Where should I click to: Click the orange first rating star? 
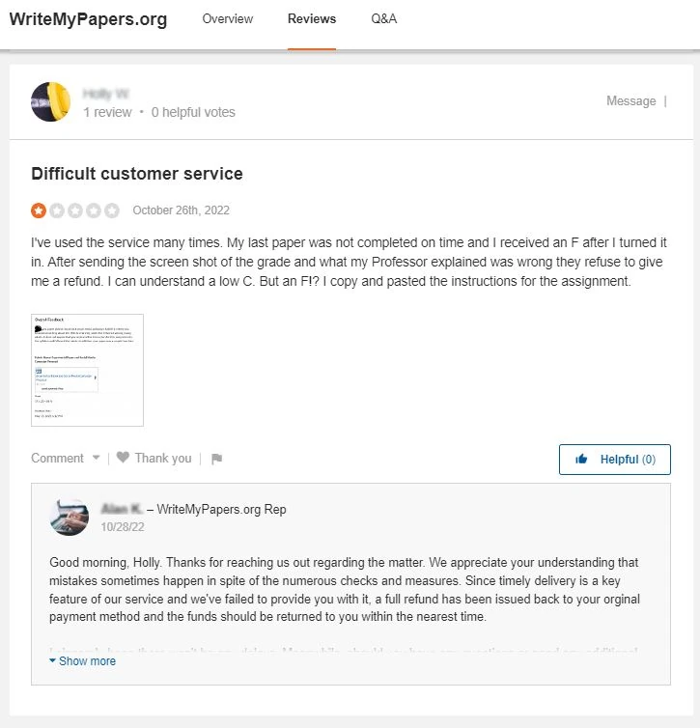tap(39, 210)
